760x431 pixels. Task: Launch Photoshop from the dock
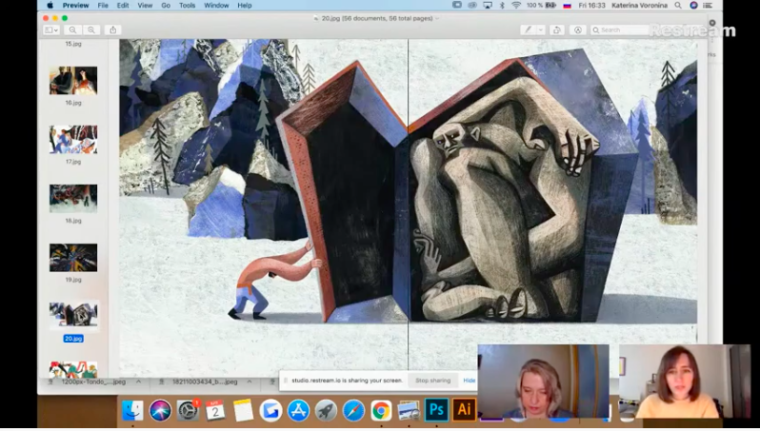pyautogui.click(x=436, y=410)
